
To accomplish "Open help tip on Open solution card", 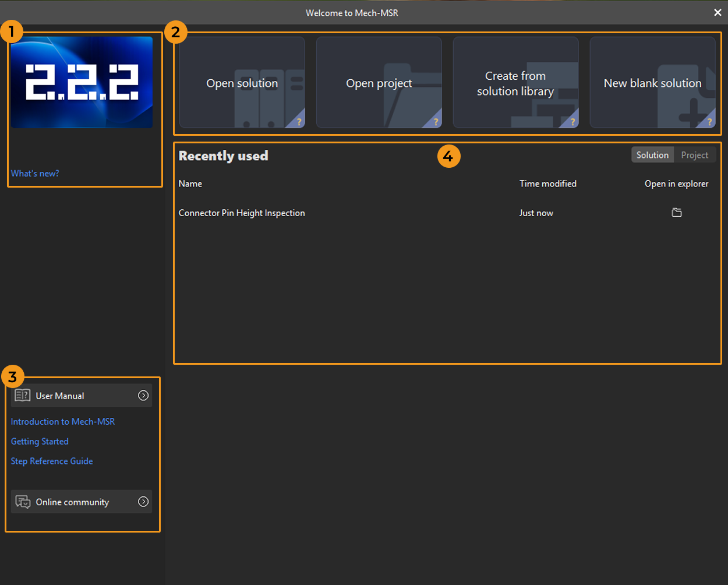I will tap(299, 122).
